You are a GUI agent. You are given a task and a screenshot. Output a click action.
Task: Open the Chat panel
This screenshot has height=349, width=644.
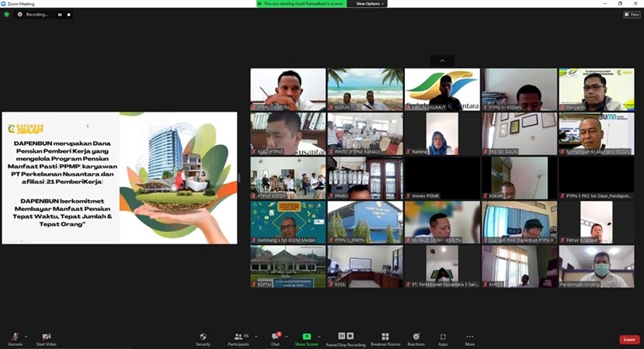click(x=275, y=337)
